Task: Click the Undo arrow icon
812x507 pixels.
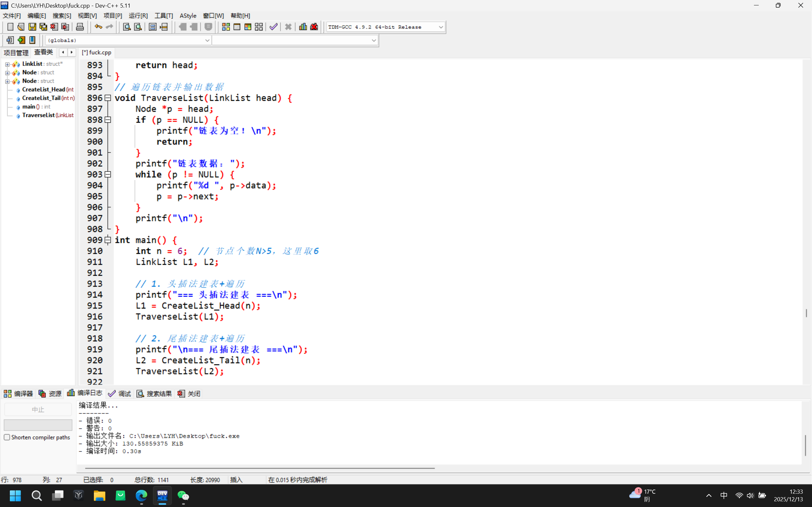Action: coord(98,27)
